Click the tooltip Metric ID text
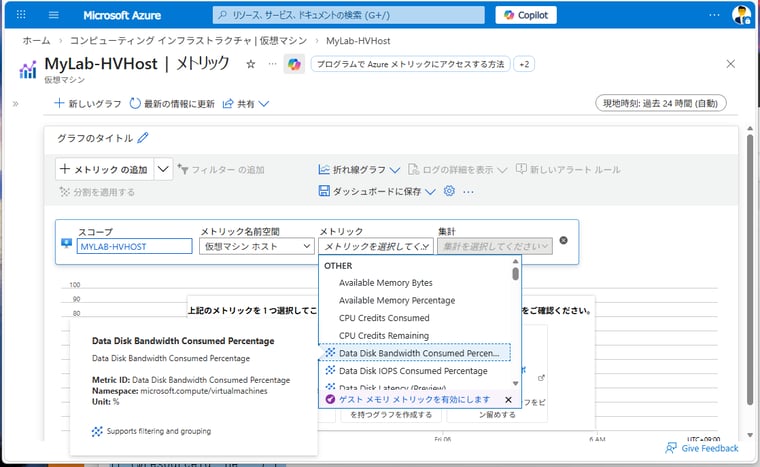 (191, 380)
